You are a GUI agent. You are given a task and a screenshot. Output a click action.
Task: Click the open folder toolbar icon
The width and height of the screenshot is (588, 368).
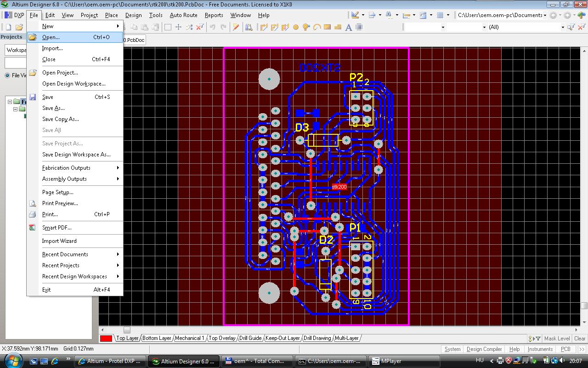[x=19, y=27]
